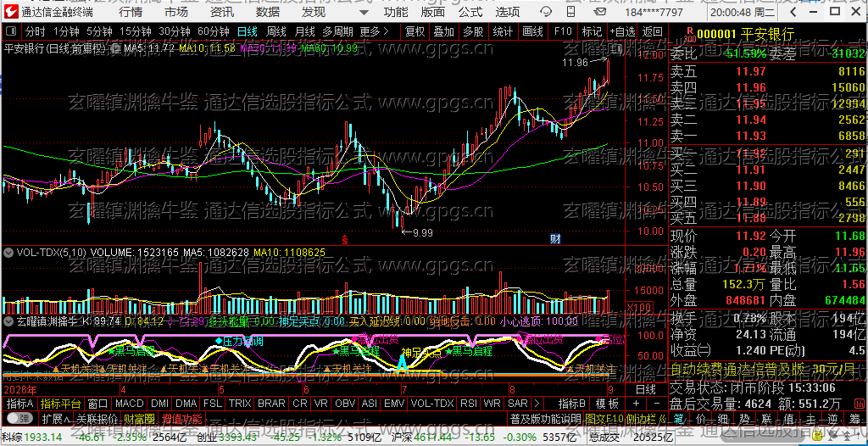Image resolution: width=868 pixels, height=446 pixels.
Task: Toggle the 弹 popup switch
Action: pyautogui.click(x=19, y=418)
